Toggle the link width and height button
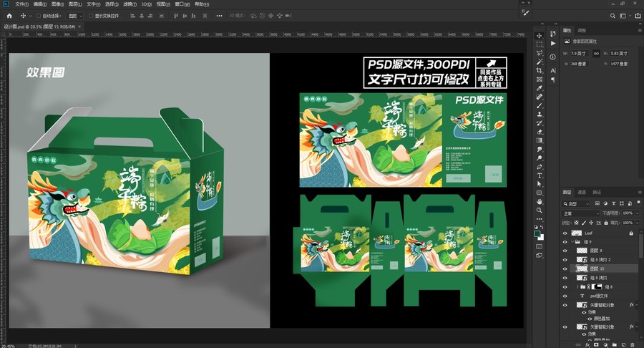The width and height of the screenshot is (644, 348). click(596, 54)
